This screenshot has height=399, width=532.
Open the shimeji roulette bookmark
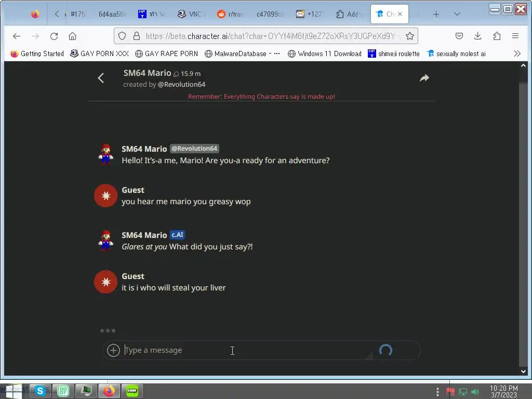coord(394,54)
